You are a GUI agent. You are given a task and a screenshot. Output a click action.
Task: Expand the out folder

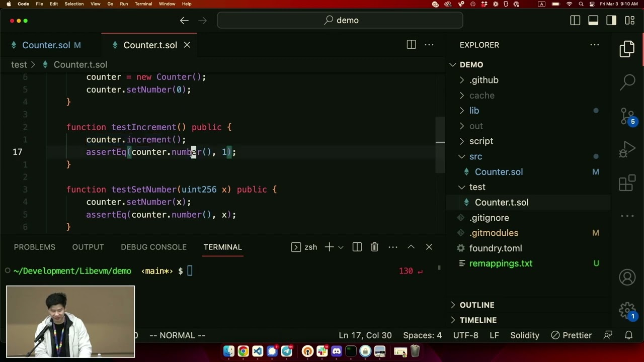462,126
